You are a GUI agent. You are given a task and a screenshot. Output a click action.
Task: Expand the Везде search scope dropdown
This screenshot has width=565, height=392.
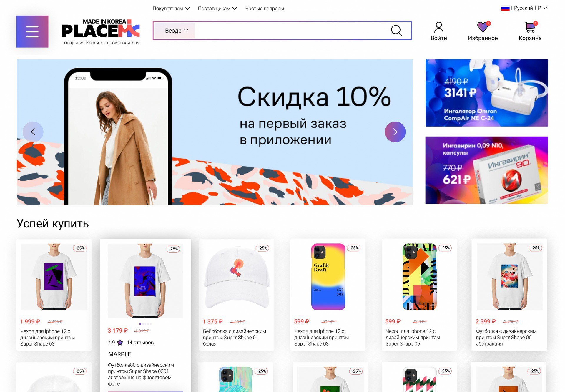[x=176, y=31]
